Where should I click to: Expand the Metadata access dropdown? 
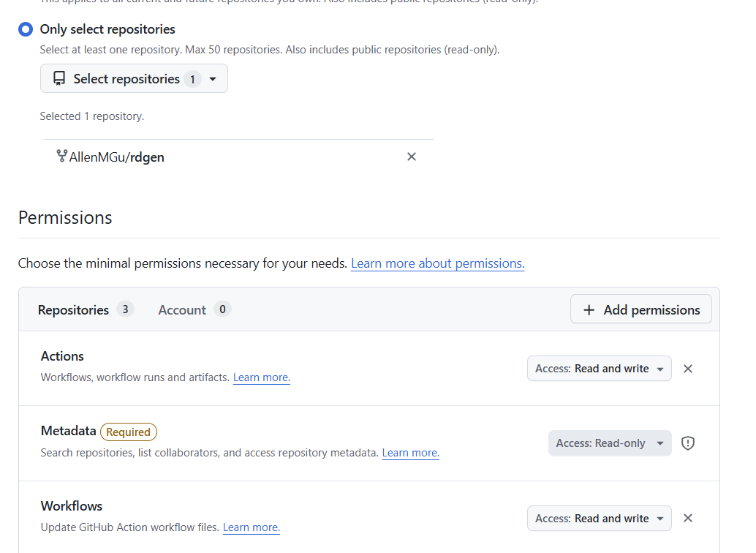pos(609,443)
